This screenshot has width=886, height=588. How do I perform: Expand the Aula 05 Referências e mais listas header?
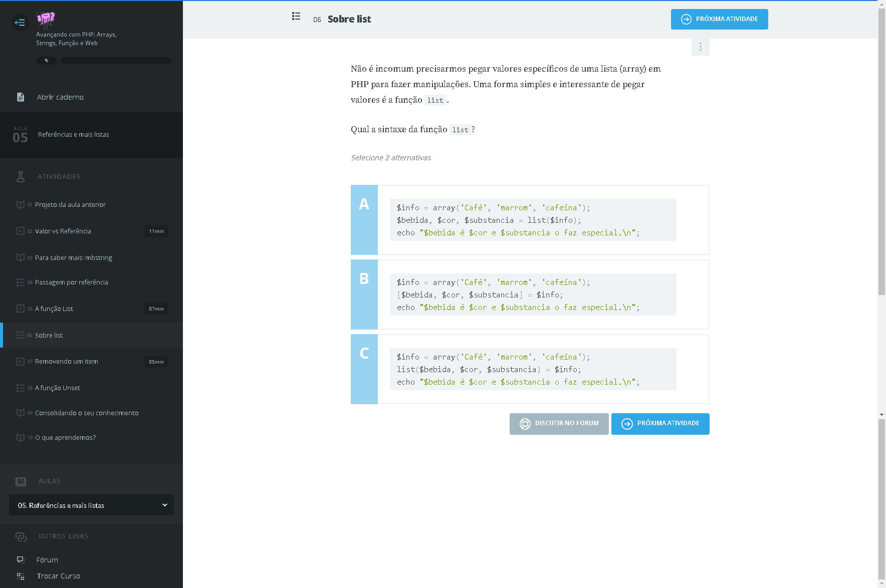[91, 135]
